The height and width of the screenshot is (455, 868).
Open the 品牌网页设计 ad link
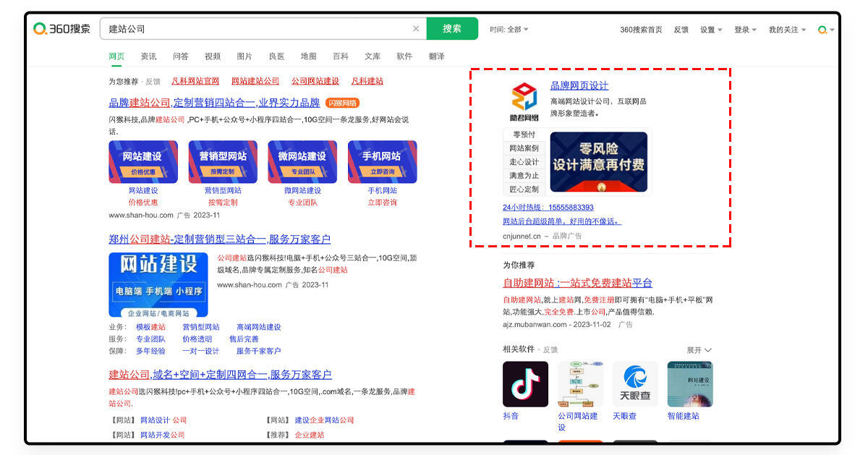click(579, 85)
